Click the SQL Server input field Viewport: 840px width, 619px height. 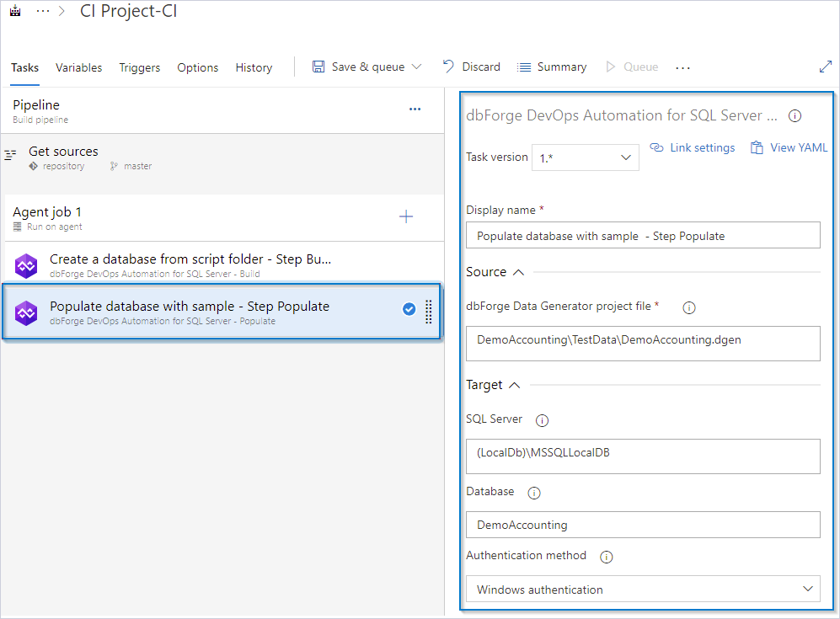click(643, 456)
